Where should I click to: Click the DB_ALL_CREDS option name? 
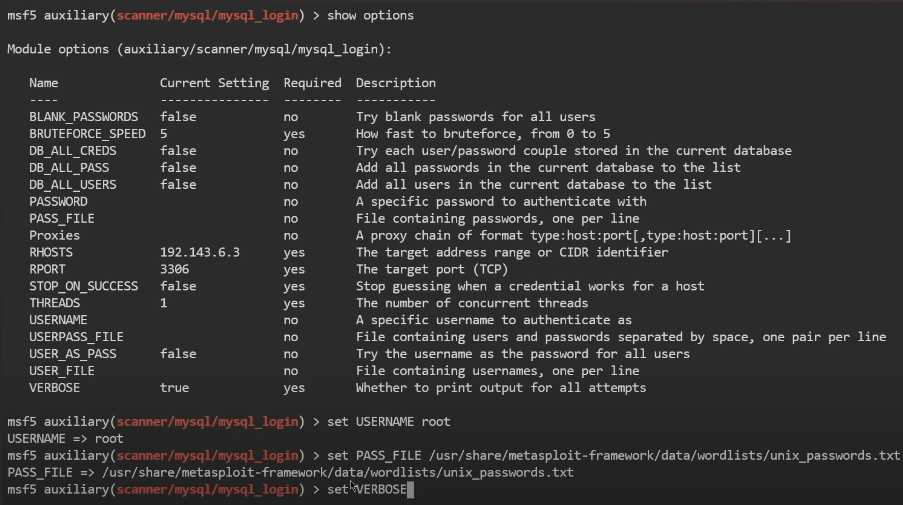click(73, 151)
